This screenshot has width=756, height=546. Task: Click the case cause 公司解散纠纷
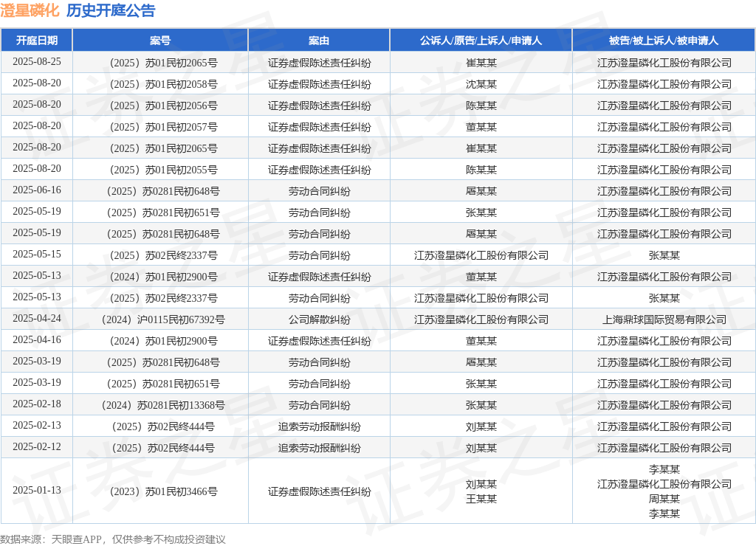(x=319, y=319)
